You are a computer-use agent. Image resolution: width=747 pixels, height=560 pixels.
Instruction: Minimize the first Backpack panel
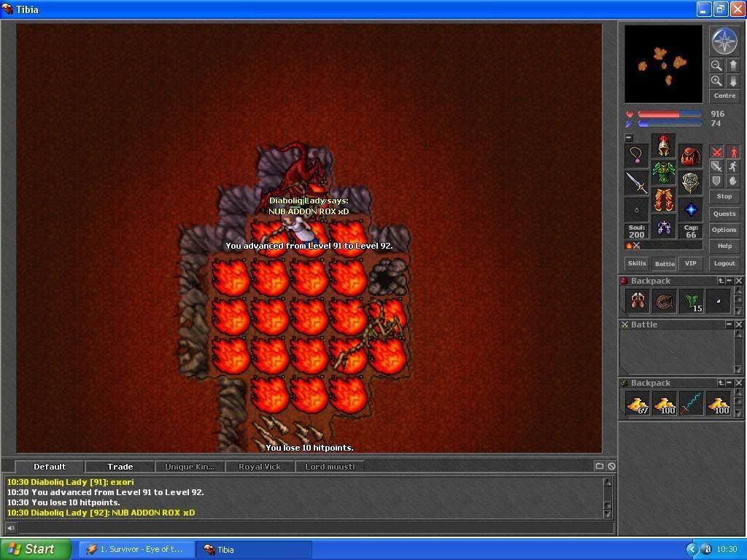(x=729, y=281)
